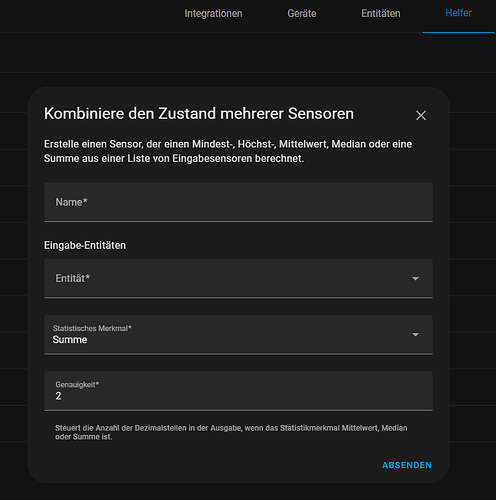Click the description paragraph starting with Erstelle
This screenshot has width=496, height=500.
tap(228, 151)
